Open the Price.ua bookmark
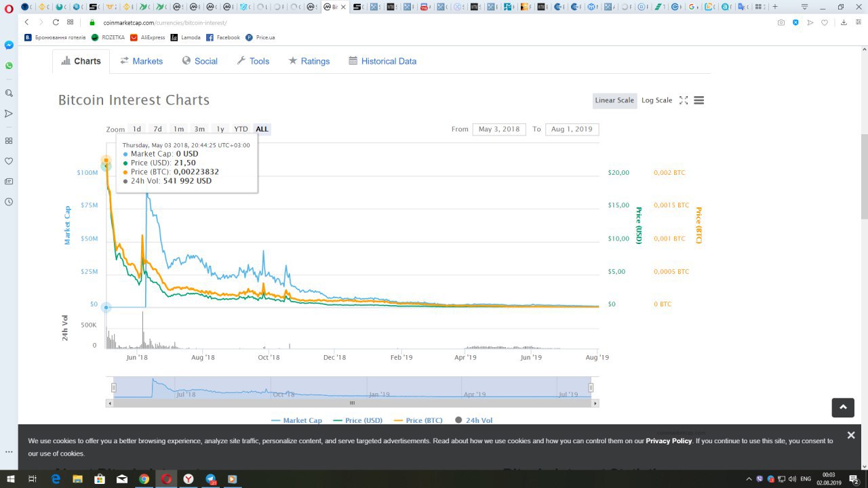The width and height of the screenshot is (868, 488). pyautogui.click(x=260, y=37)
